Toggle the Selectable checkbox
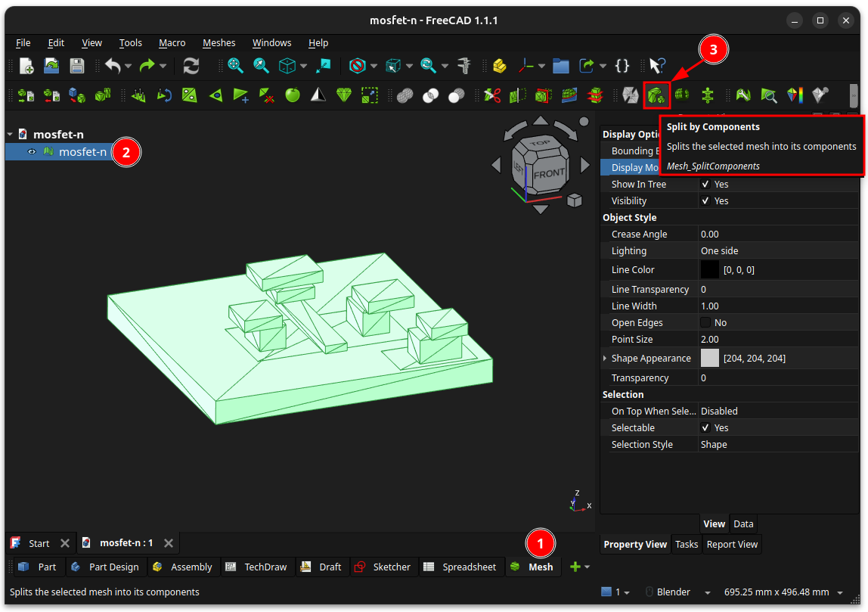The image size is (868, 612). click(705, 427)
